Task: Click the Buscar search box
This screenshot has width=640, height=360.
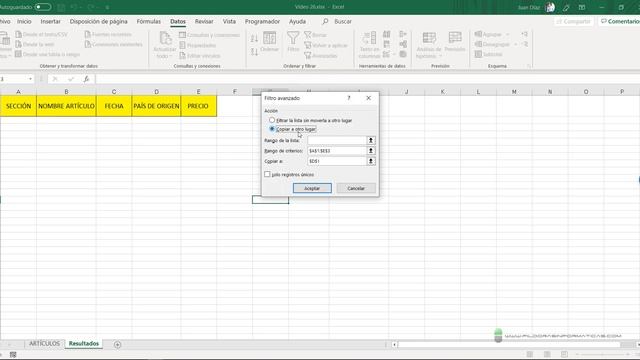Action: [x=337, y=21]
